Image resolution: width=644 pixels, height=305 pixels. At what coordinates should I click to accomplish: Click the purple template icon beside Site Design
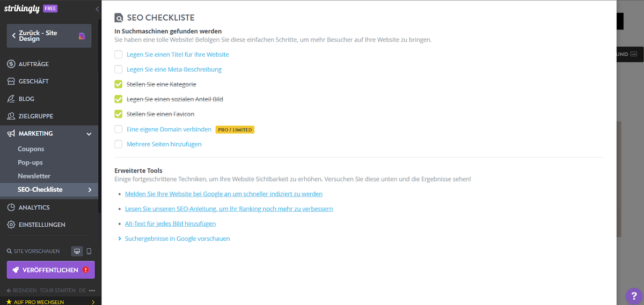pos(82,36)
